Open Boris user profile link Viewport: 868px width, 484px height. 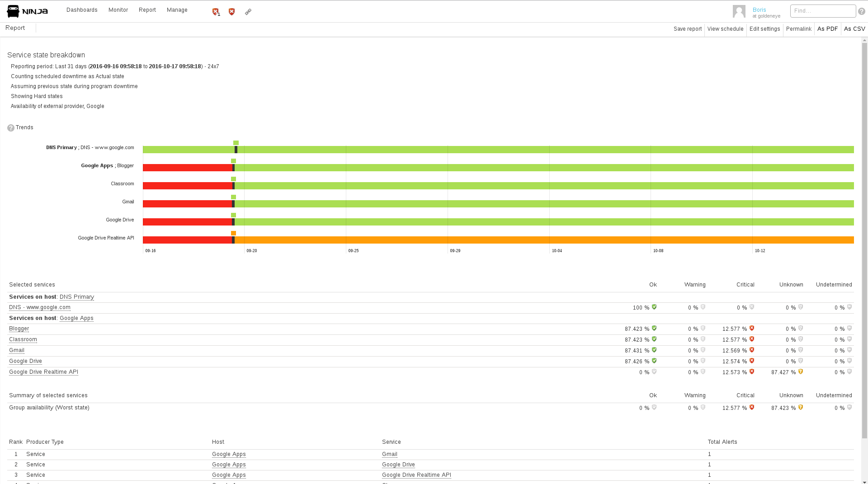759,10
